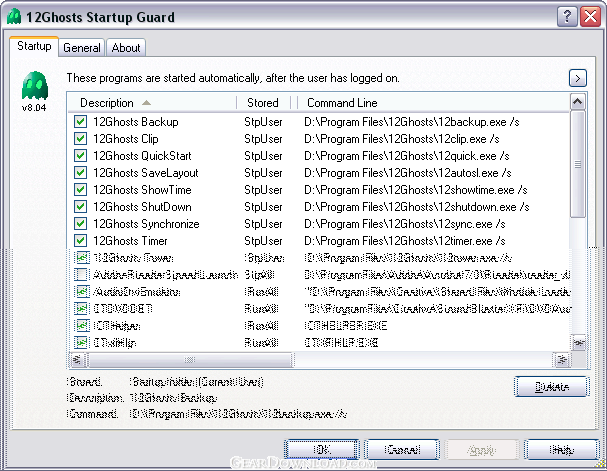Sort by the Stored column header

coord(263,103)
